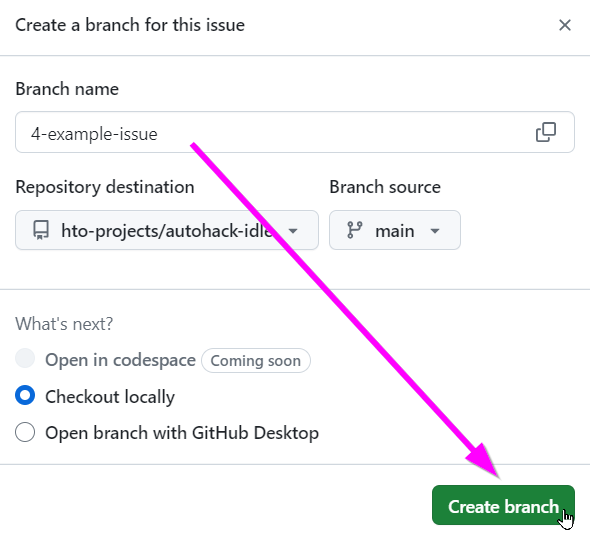Click the Branch source label

(x=385, y=187)
